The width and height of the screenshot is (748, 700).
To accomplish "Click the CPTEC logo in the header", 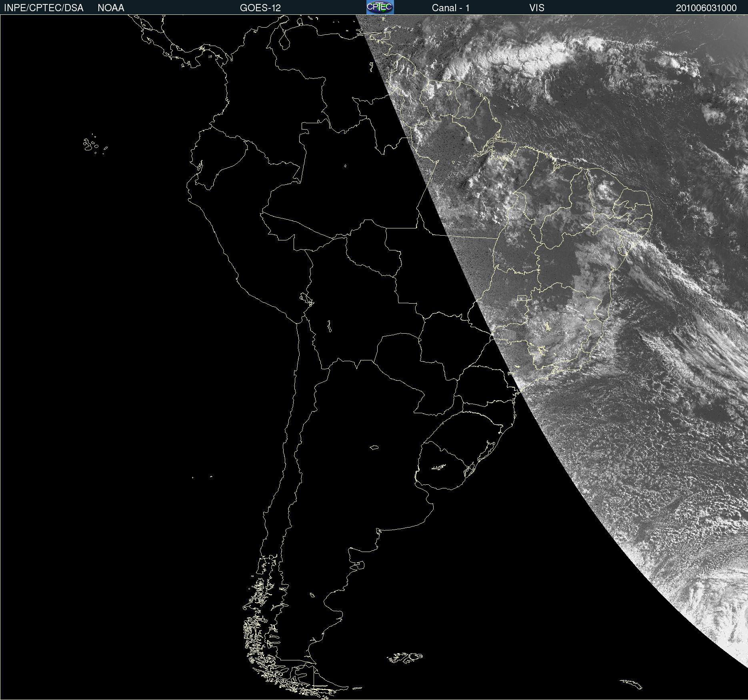I will coord(380,7).
